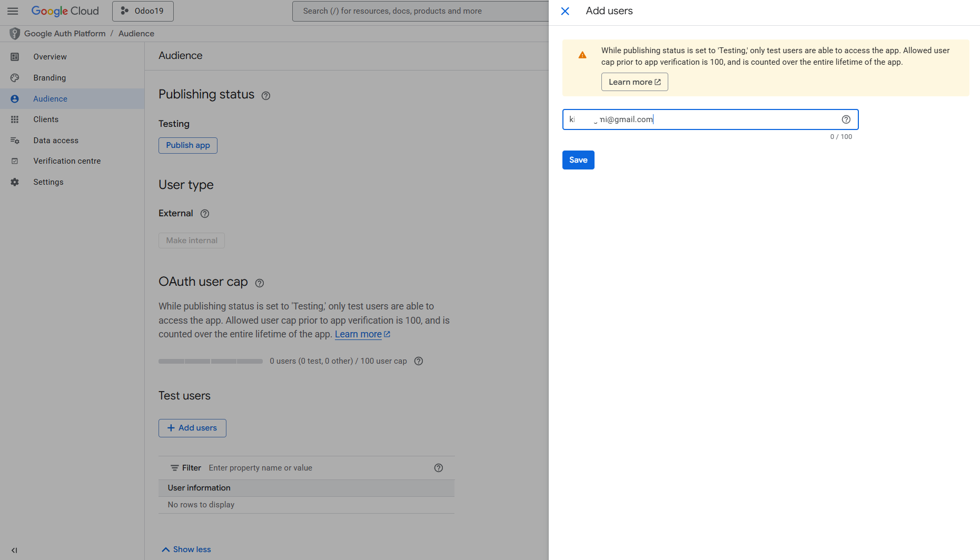Close the Add users panel
Image resolution: width=980 pixels, height=560 pixels.
point(565,11)
